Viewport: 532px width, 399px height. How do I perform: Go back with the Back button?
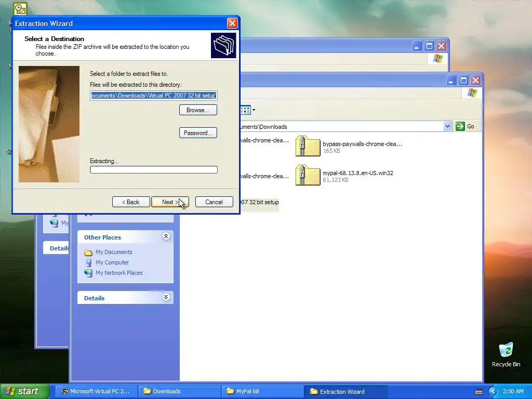point(131,202)
